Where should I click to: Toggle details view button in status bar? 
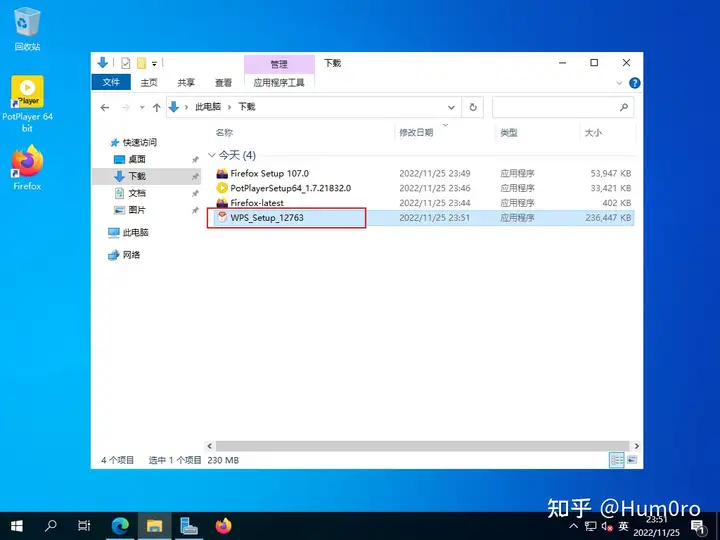617,460
